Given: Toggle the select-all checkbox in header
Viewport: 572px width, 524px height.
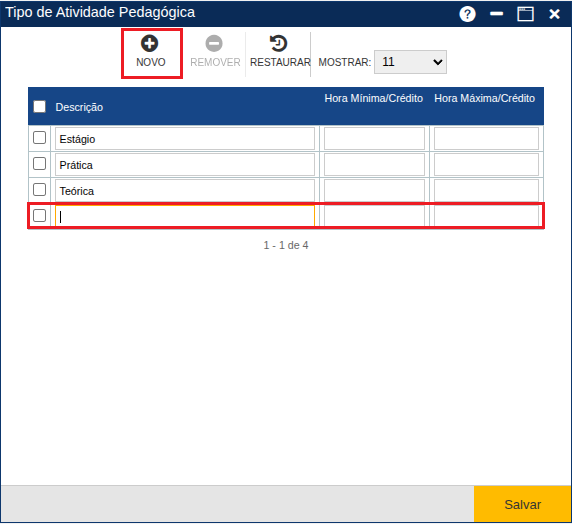Looking at the screenshot, I should point(39,107).
